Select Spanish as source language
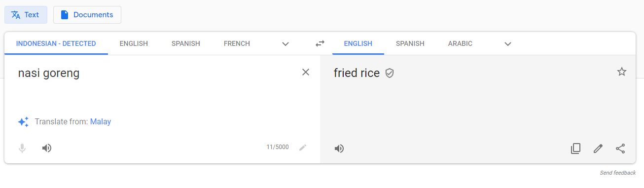The height and width of the screenshot is (188, 644). click(186, 43)
